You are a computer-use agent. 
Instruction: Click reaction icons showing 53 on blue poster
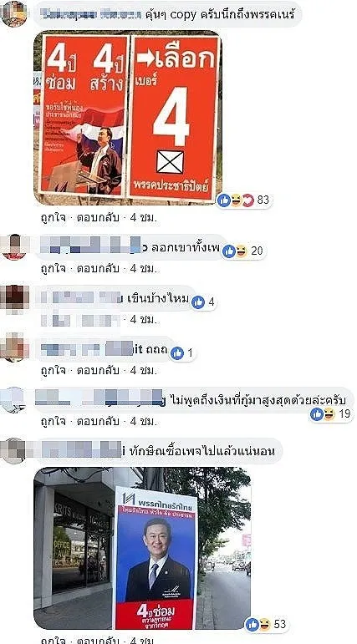tap(258, 625)
